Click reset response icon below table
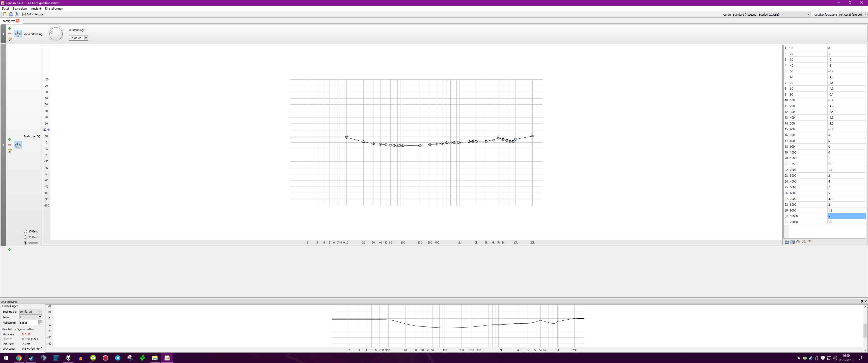Image resolution: width=868 pixels, height=363 pixels. [810, 242]
